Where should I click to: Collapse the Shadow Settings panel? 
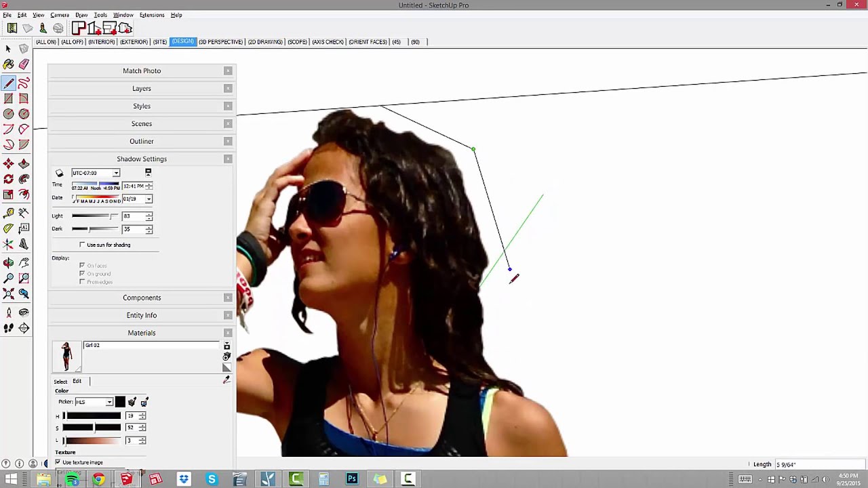(142, 159)
